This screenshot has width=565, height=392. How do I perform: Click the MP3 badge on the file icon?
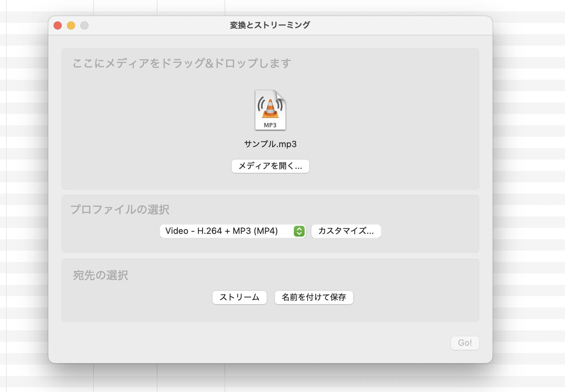(270, 125)
